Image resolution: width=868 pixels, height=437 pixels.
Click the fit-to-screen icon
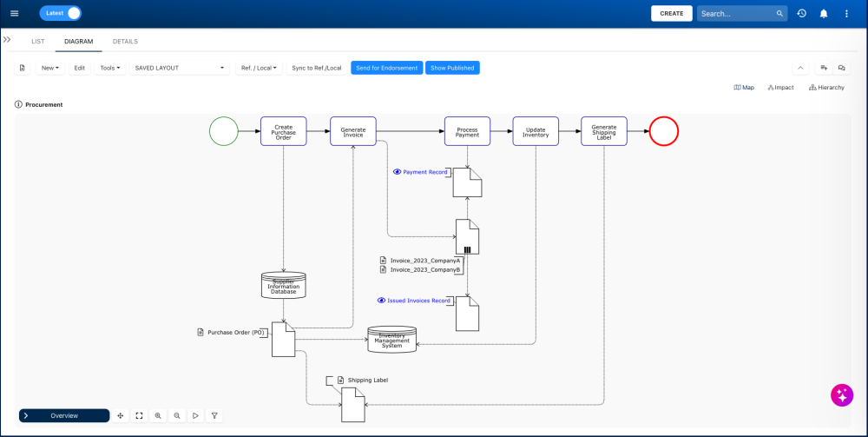139,415
